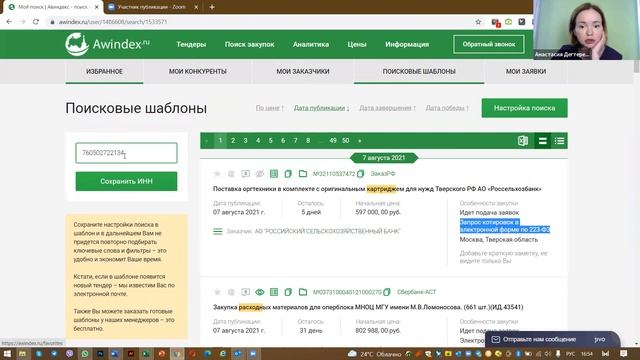
Task: Click trash icon on Россельхозбанк tender
Action: tap(231, 174)
